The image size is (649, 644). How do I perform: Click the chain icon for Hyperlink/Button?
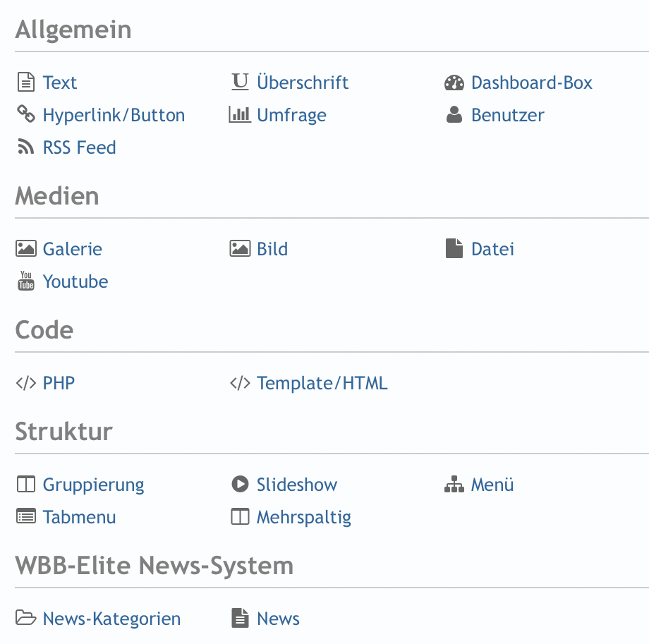[x=26, y=115]
